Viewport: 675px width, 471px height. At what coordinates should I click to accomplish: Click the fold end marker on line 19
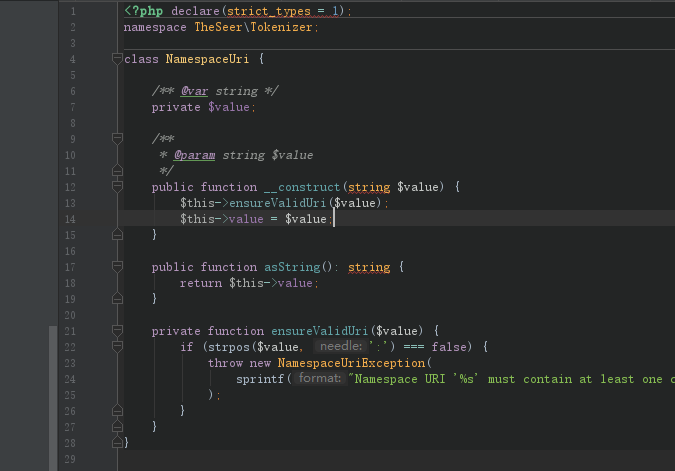tap(117, 298)
